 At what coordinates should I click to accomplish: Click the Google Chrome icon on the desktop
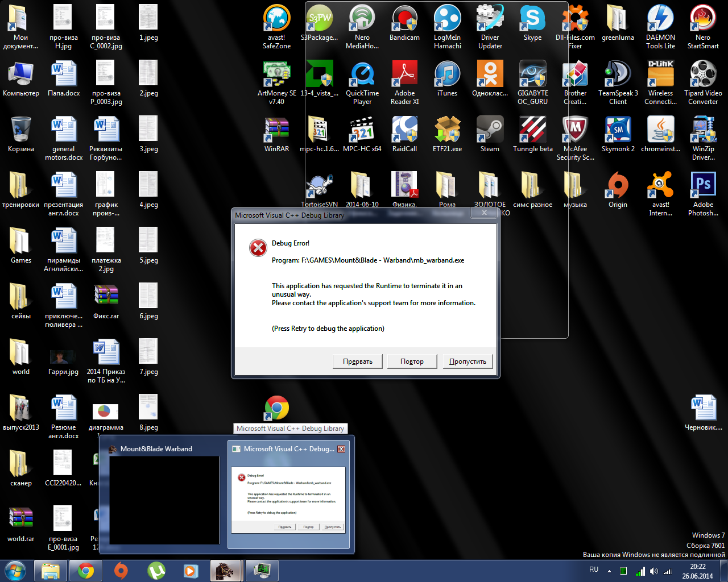point(277,408)
